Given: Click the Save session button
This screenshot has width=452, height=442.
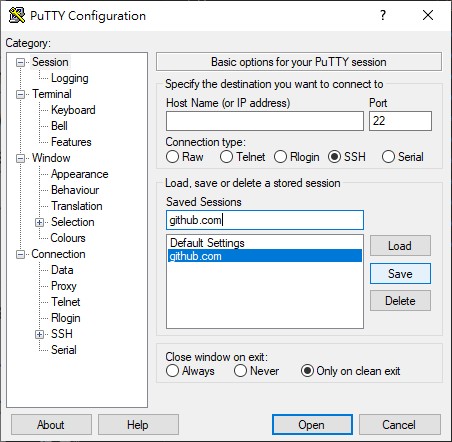Looking at the screenshot, I should 400,274.
